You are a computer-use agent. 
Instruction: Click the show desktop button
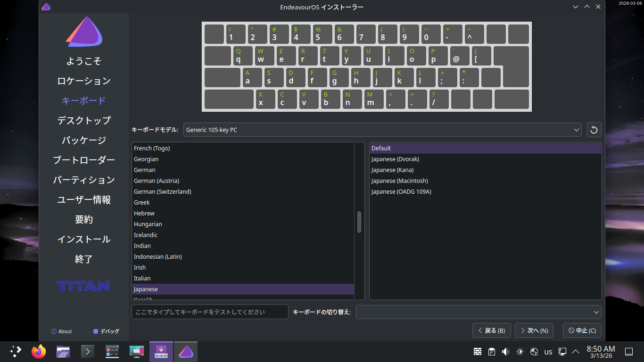pos(628,352)
